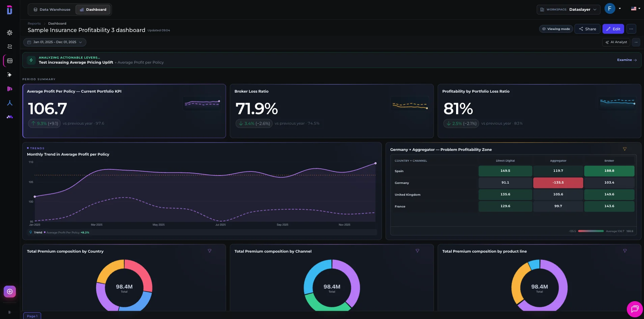This screenshot has height=319, width=644.
Task: Toggle Viewing mode
Action: point(556,29)
